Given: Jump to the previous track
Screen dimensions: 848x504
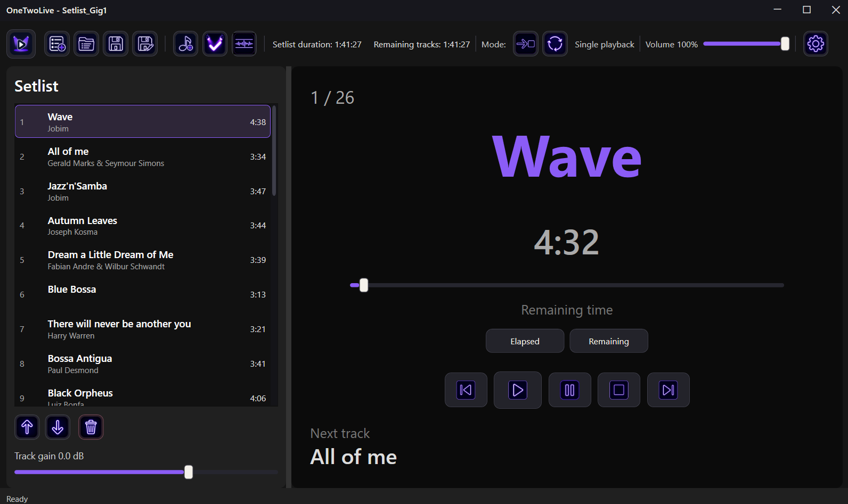Looking at the screenshot, I should click(466, 390).
